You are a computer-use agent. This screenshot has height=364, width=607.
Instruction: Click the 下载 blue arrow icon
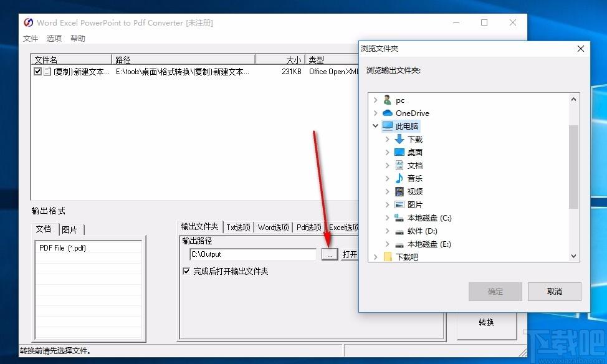(399, 138)
